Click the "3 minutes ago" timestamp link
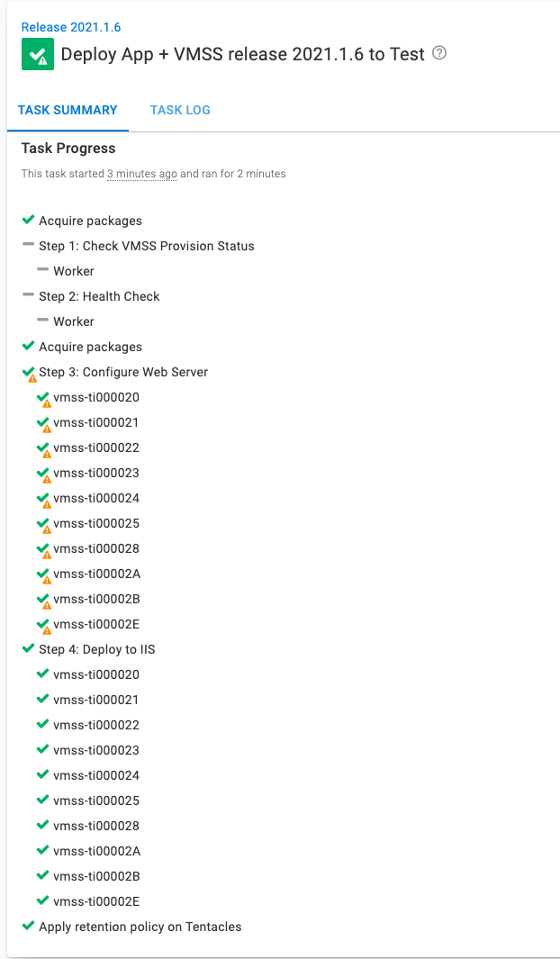 [141, 172]
